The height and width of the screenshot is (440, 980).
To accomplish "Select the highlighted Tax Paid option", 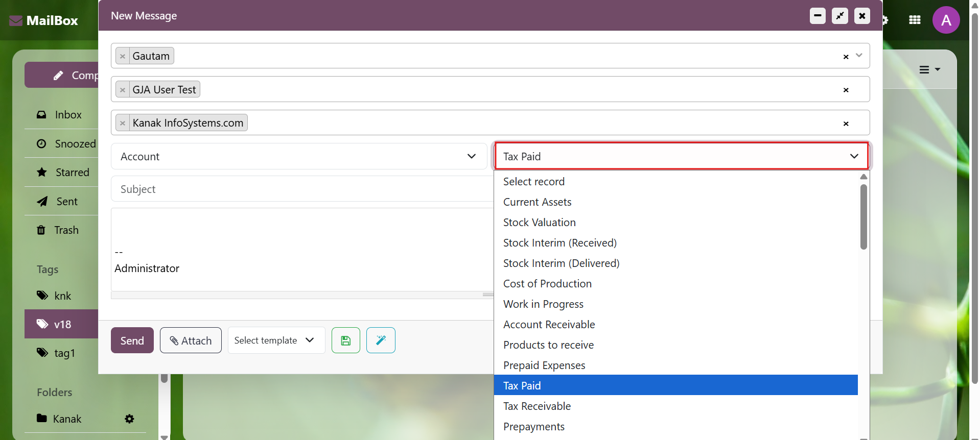I will click(676, 385).
